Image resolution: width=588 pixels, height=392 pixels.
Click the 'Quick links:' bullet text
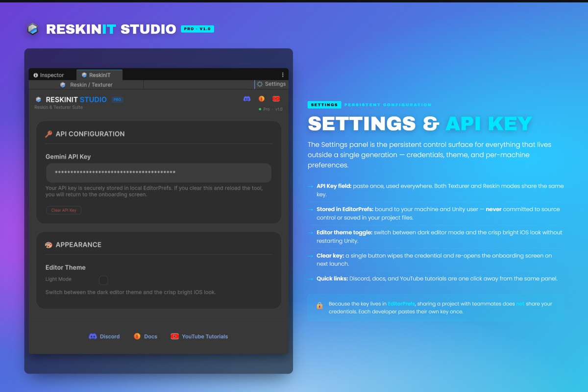pyautogui.click(x=332, y=279)
